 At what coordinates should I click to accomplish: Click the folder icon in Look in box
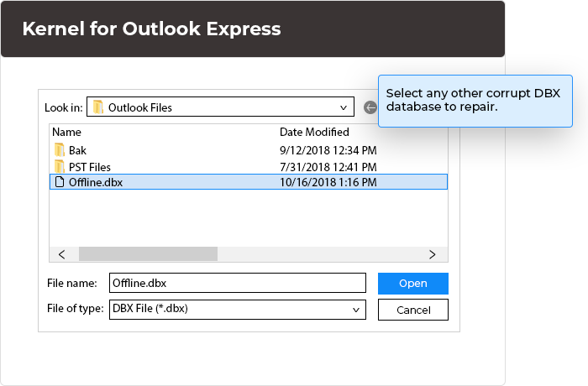[x=98, y=107]
